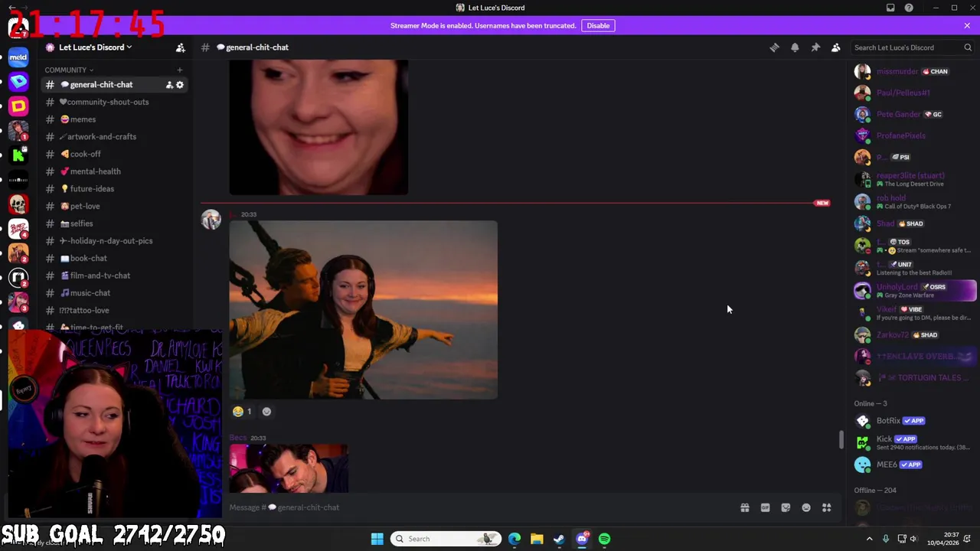Viewport: 980px width, 551px height.
Task: Invite people icon next to server name
Action: [x=181, y=47]
